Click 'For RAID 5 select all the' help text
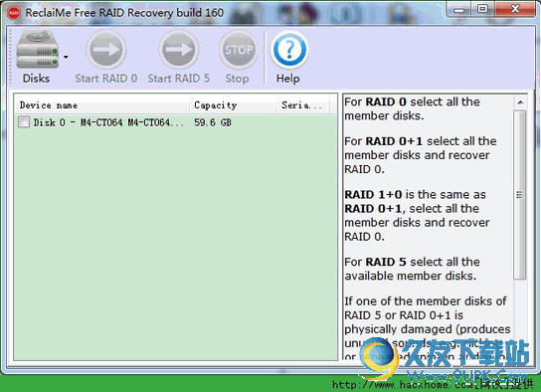Screen dimensions: 541x392 412,262
